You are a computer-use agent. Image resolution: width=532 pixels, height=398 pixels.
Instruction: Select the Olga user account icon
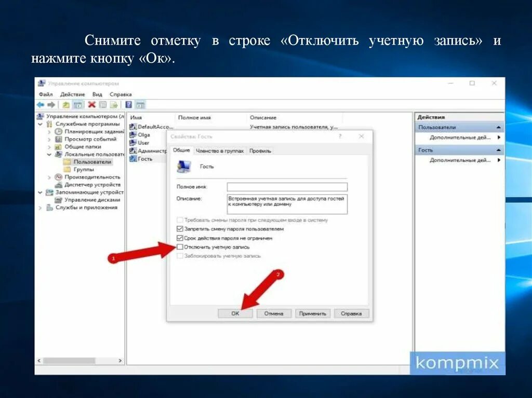point(133,134)
